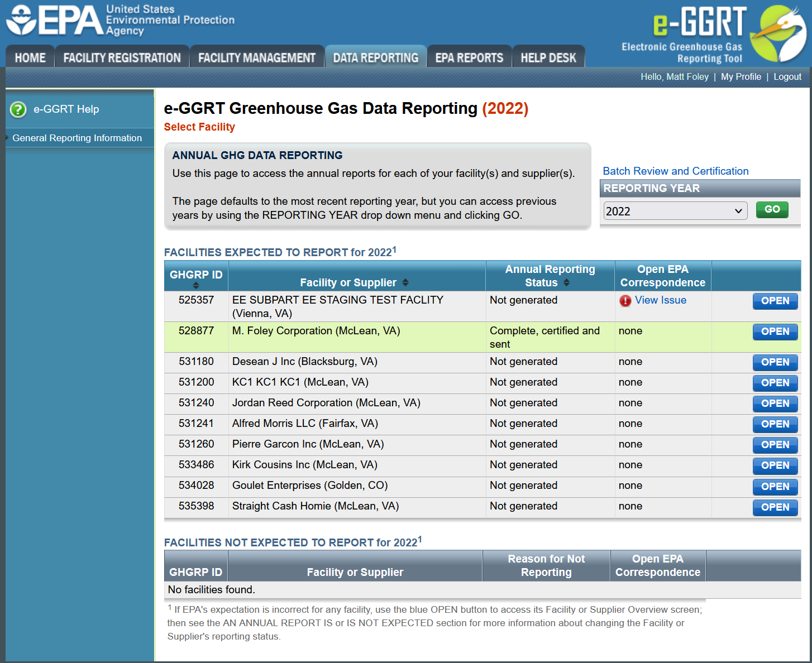Click the Logout link
This screenshot has width=812, height=663.
coord(787,76)
